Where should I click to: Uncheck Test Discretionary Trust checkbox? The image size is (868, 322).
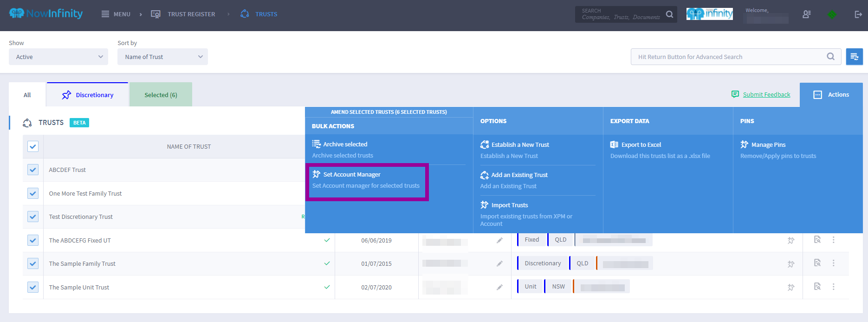point(33,217)
